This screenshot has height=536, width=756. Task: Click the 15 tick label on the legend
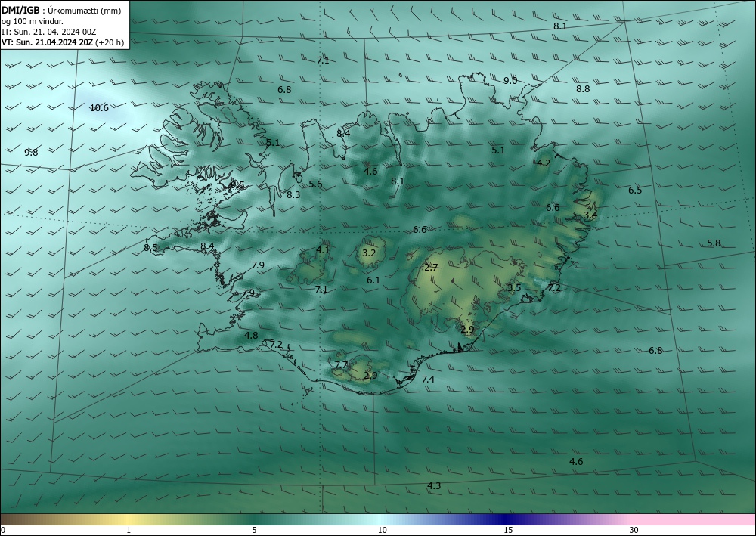tap(508, 531)
